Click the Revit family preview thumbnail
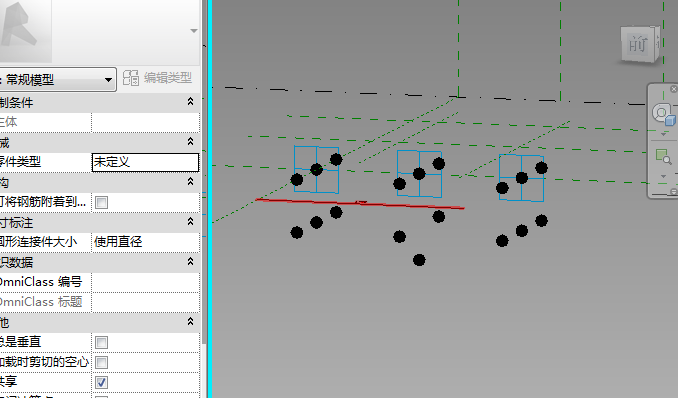The height and width of the screenshot is (398, 678). tap(25, 30)
